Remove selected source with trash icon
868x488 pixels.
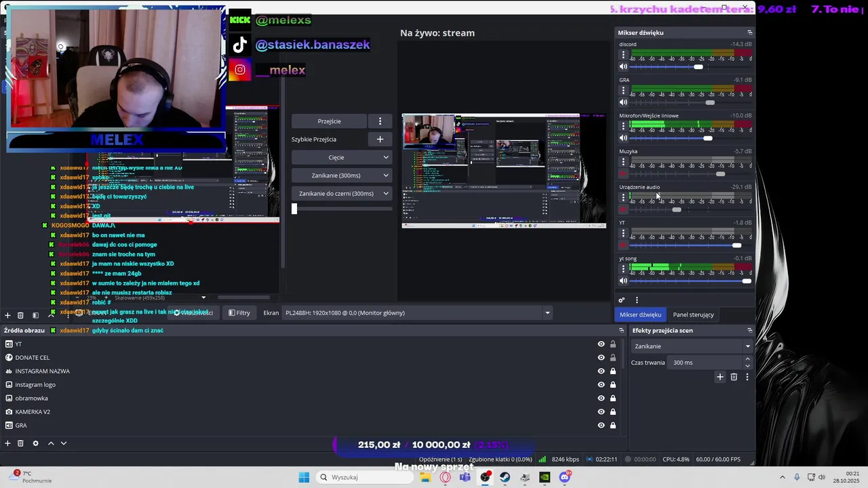coord(20,443)
